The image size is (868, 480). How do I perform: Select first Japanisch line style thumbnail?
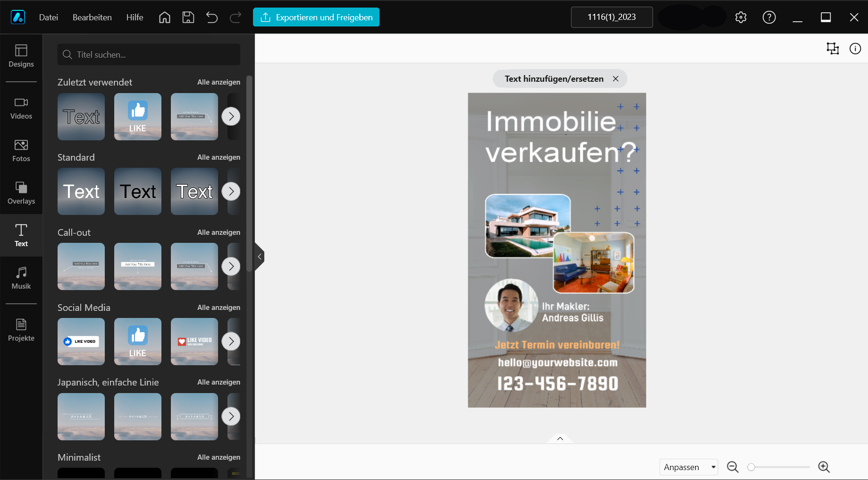tap(81, 417)
